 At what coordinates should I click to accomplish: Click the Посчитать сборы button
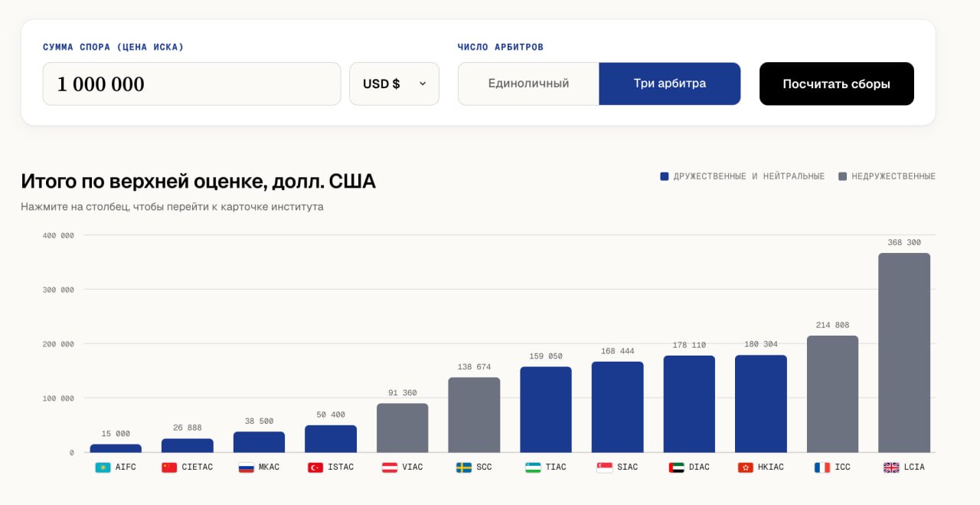[x=837, y=84]
